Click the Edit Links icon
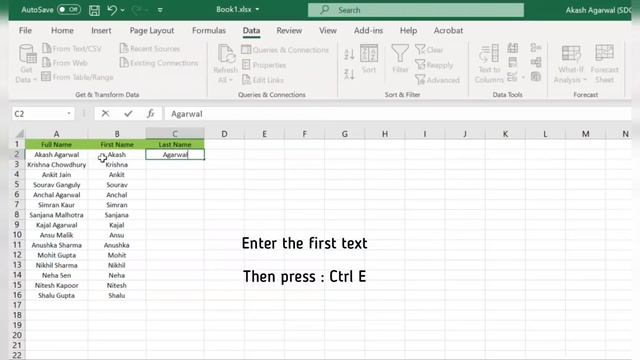The width and height of the screenshot is (640, 360). (246, 80)
